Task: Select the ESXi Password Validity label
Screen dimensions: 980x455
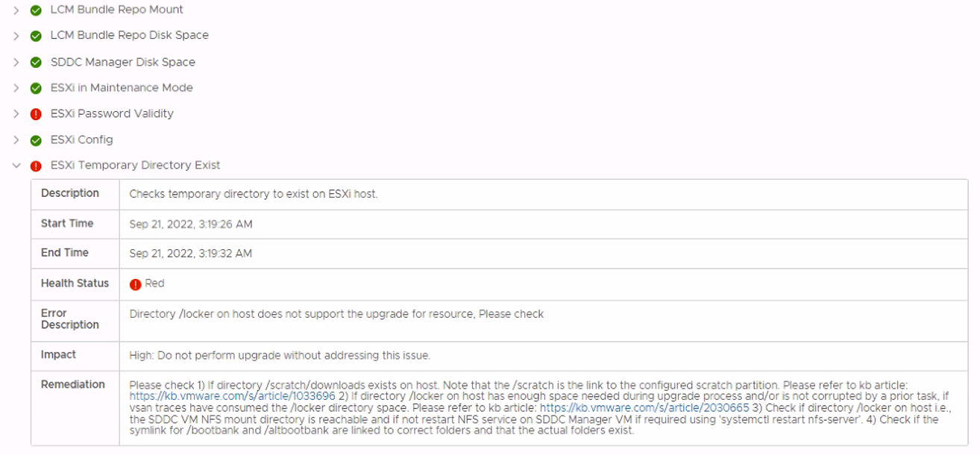Action: pyautogui.click(x=112, y=113)
